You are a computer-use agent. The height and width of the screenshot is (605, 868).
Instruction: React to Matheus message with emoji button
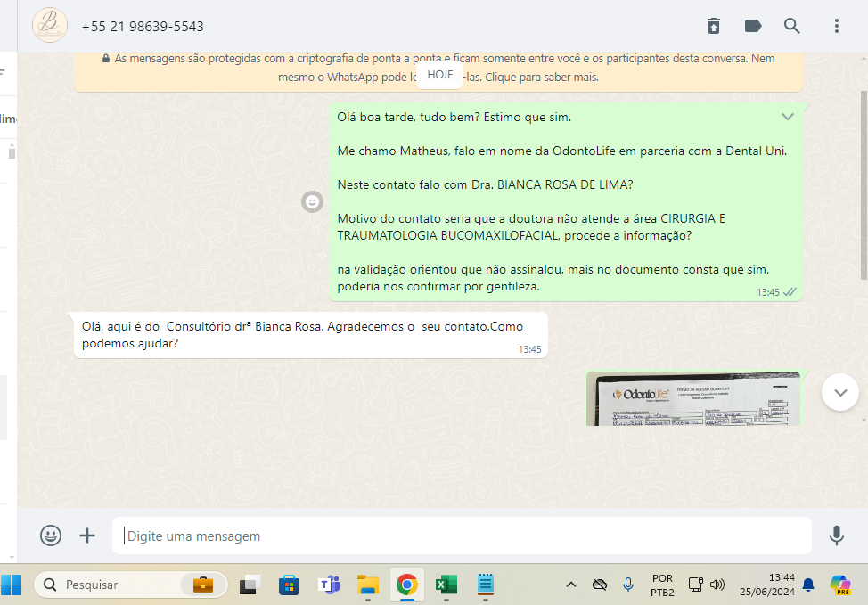pyautogui.click(x=312, y=202)
